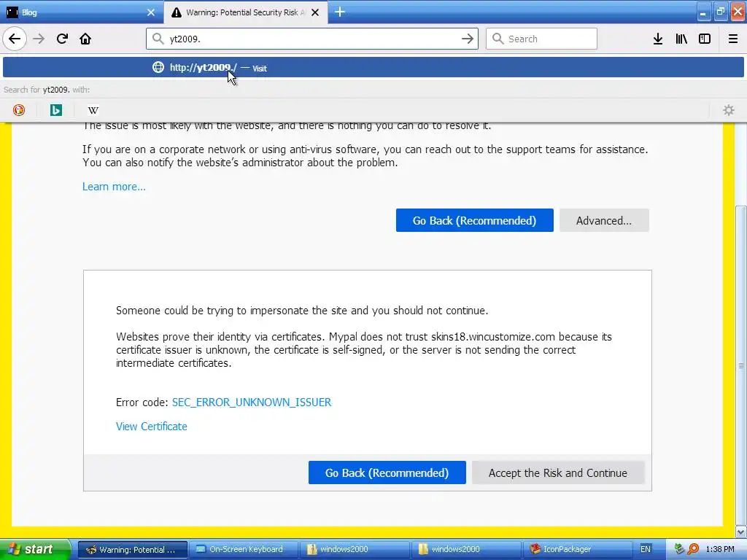Click in the address bar containing yt2009.
Viewport: 747px width, 560px height.
click(312, 39)
